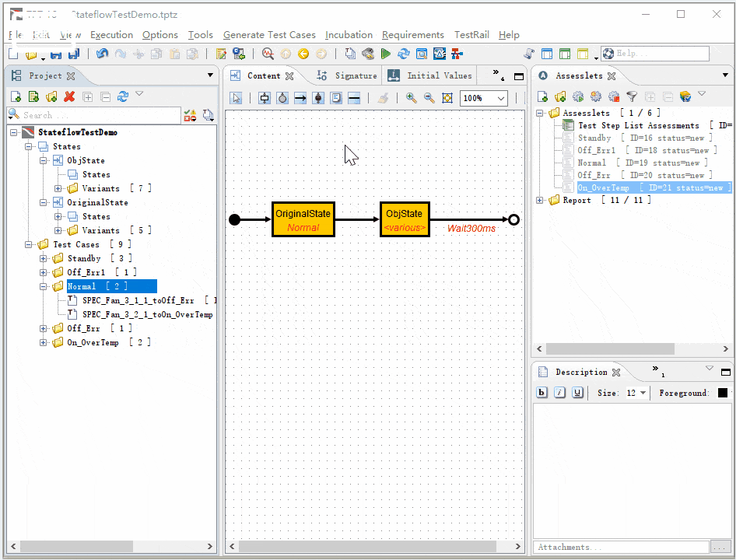Click the test-result filter icon beside the Search box
Image resolution: width=736 pixels, height=560 pixels.
pyautogui.click(x=190, y=115)
